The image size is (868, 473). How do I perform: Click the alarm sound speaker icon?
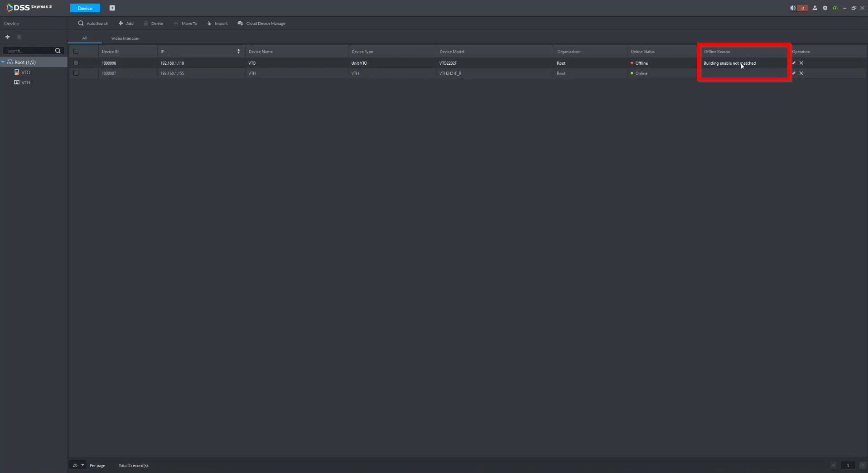[x=793, y=8]
